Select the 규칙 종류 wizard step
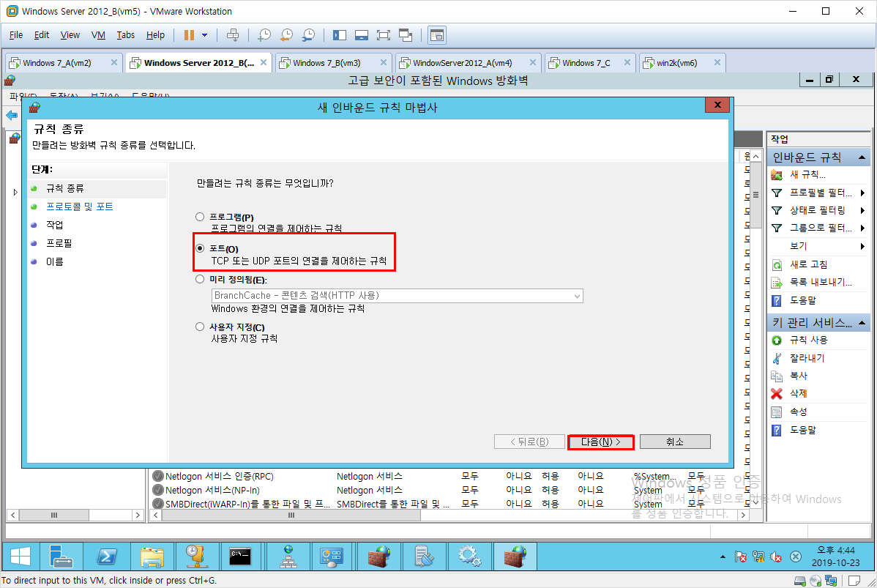877x588 pixels. click(x=65, y=188)
